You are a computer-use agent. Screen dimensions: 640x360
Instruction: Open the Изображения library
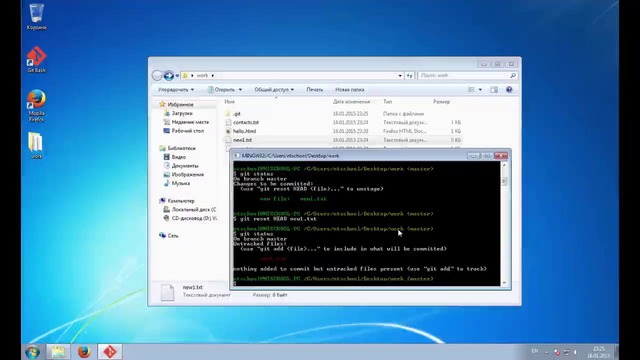[187, 175]
